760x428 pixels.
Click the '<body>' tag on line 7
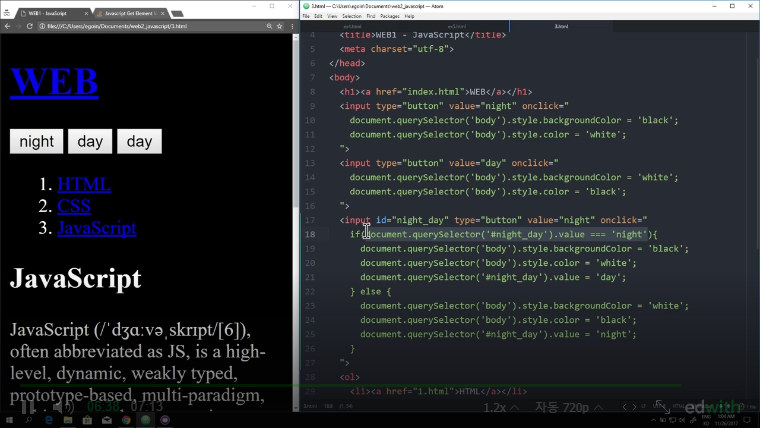[x=345, y=78]
